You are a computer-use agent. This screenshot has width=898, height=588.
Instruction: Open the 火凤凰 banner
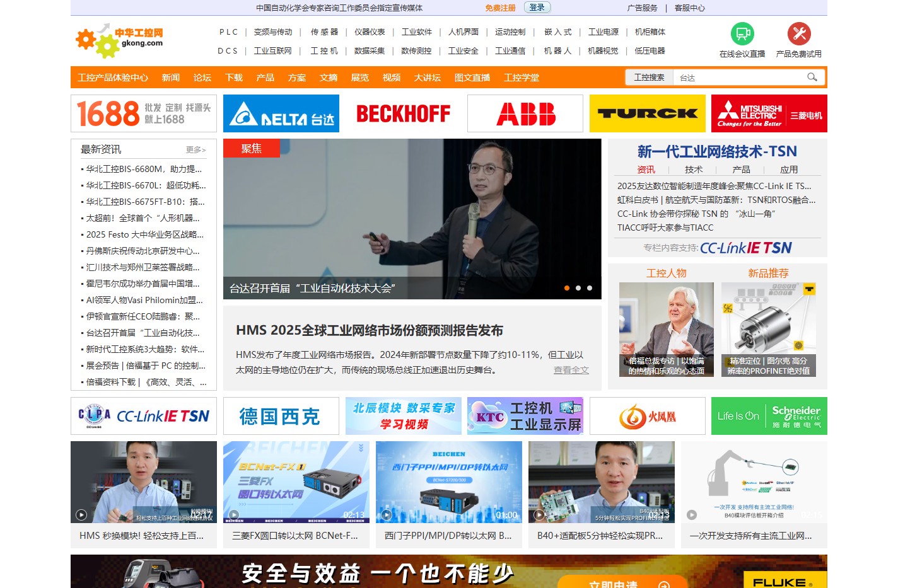(x=648, y=416)
